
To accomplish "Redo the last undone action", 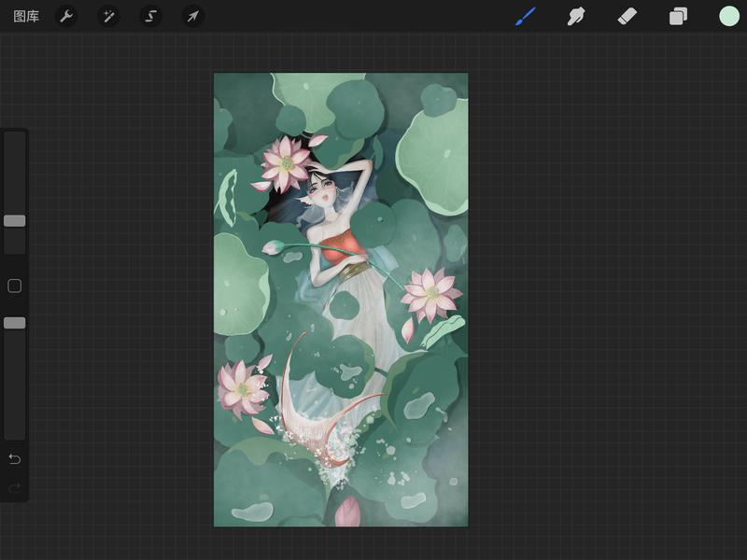I will [15, 488].
